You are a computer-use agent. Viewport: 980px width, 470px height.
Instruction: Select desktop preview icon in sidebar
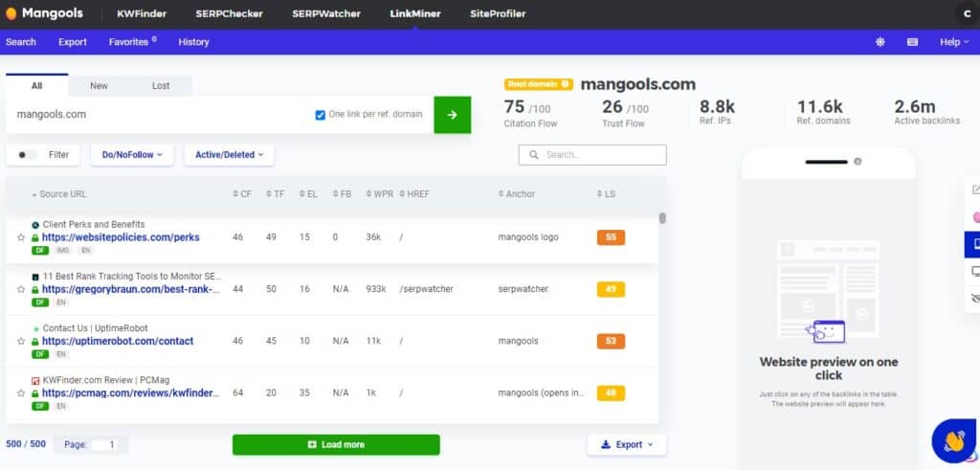[x=975, y=271]
